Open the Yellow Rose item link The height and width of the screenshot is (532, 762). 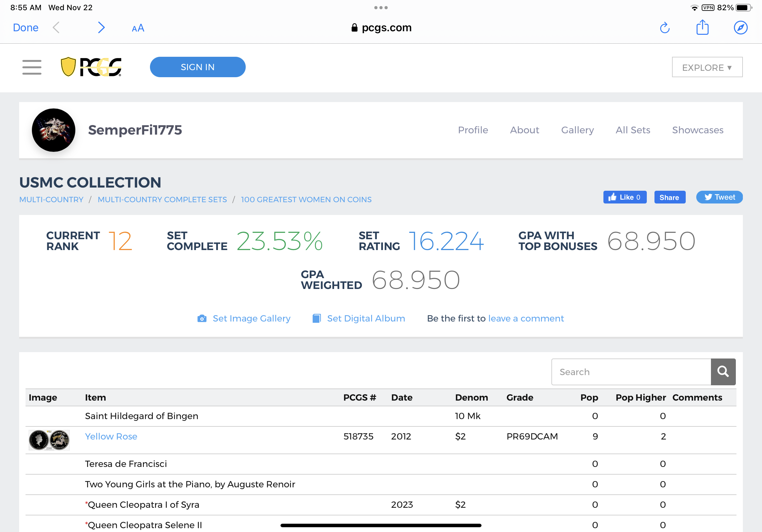click(111, 436)
